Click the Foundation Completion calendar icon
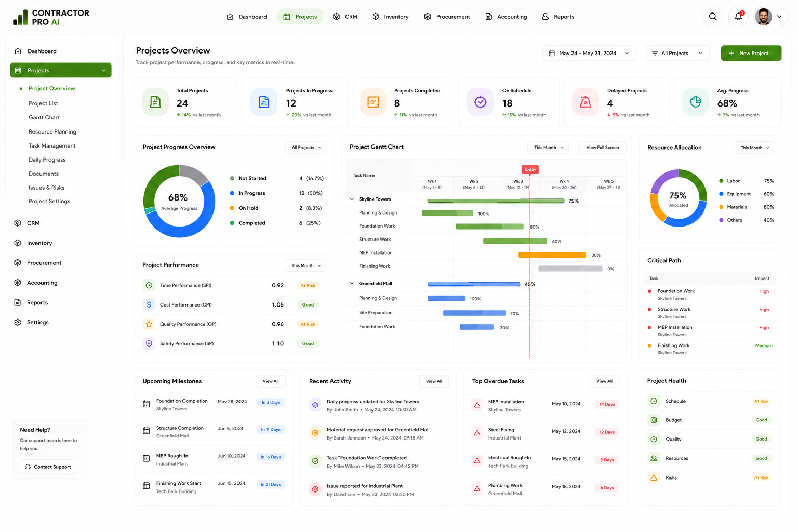Image resolution: width=798 pixels, height=532 pixels. (x=146, y=404)
